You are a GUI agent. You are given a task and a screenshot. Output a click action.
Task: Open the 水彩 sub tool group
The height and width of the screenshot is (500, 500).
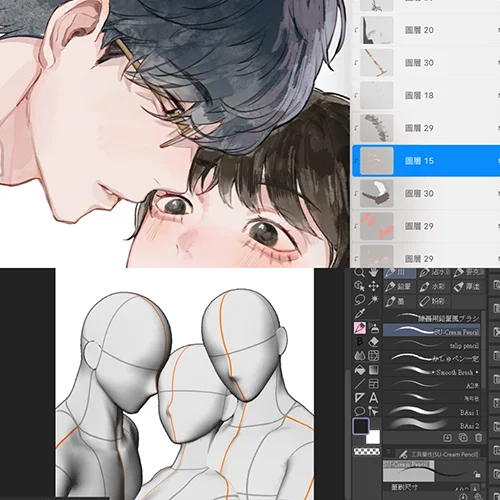[433, 286]
